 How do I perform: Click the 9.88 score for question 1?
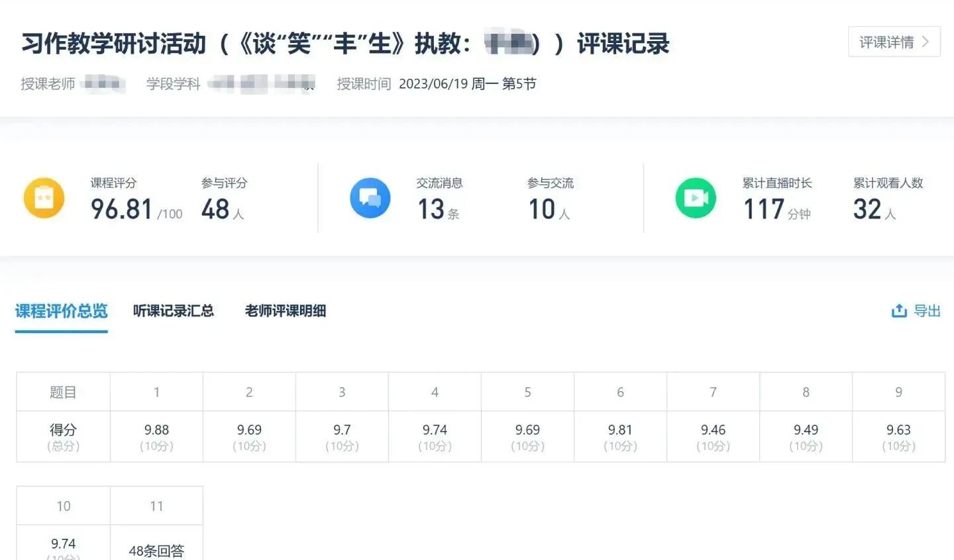[156, 430]
